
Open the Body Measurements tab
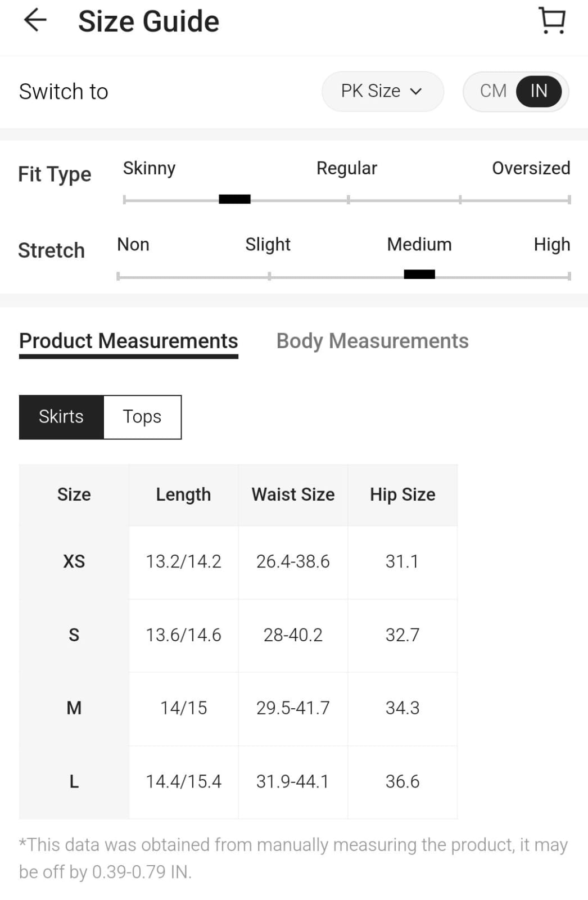click(x=372, y=341)
